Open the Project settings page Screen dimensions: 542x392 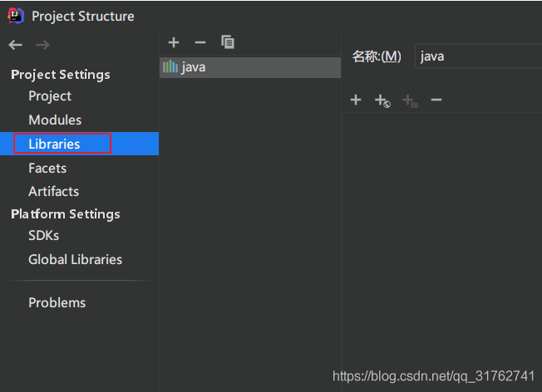50,96
